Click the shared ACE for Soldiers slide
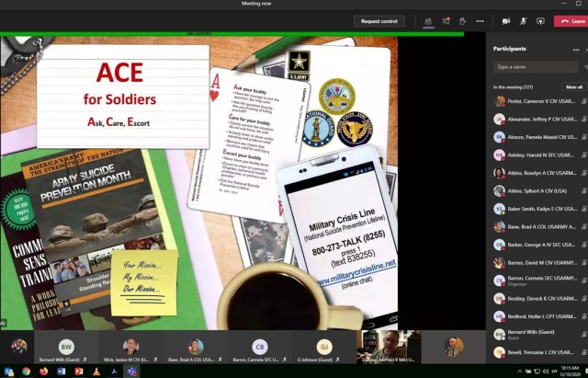588x378 pixels. [x=198, y=183]
